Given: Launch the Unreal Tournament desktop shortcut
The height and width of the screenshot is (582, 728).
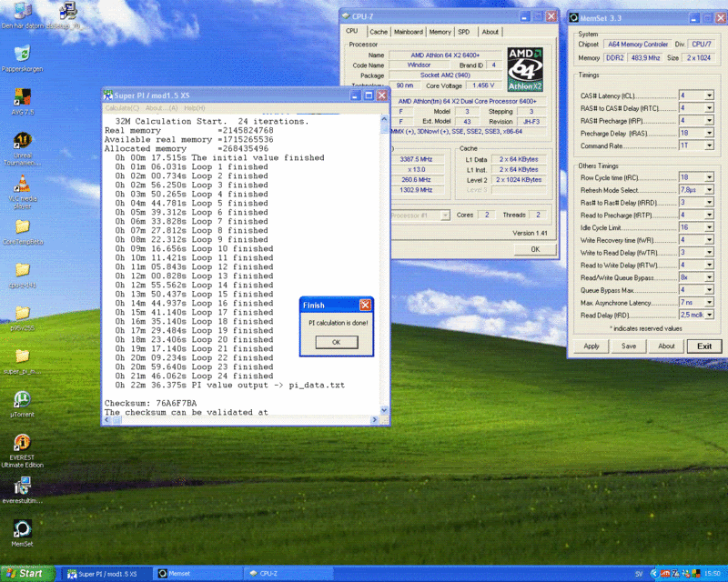Looking at the screenshot, I should (22, 148).
